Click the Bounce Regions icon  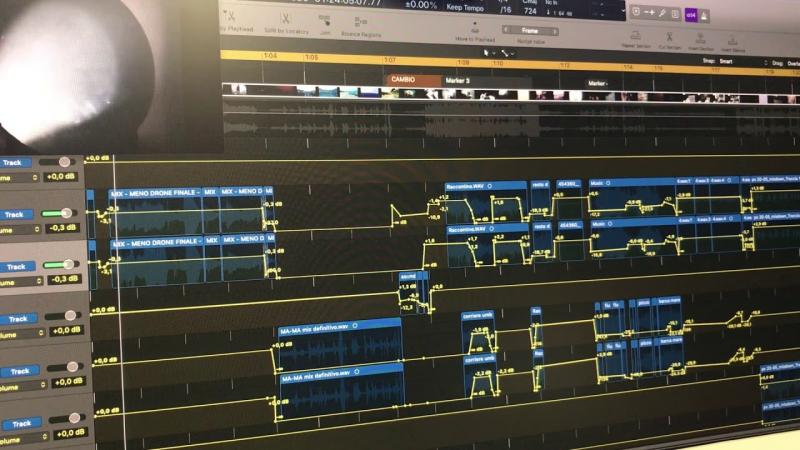[362, 18]
